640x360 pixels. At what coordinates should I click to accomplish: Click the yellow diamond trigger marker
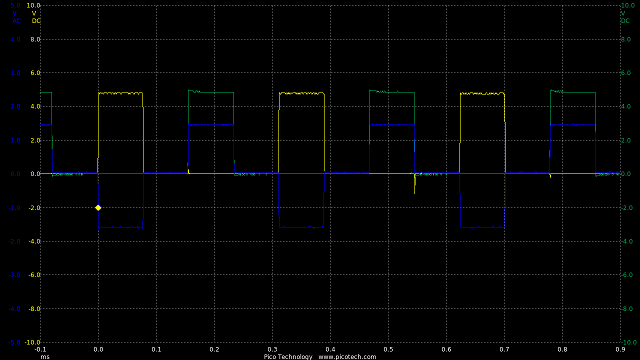point(98,208)
